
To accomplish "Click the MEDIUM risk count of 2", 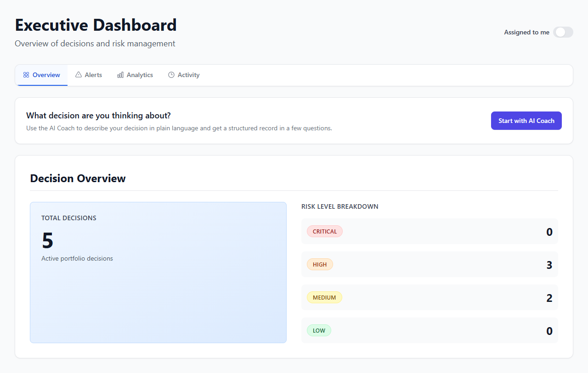I will 549,297.
